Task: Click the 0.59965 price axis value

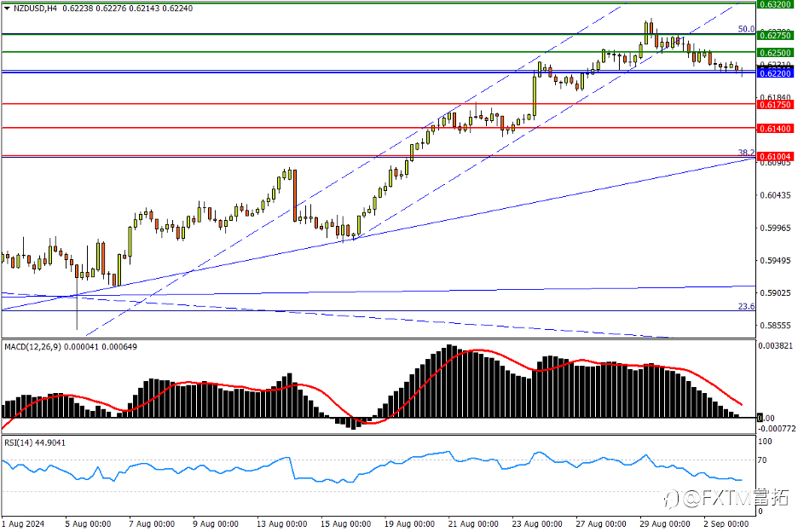Action: point(776,228)
